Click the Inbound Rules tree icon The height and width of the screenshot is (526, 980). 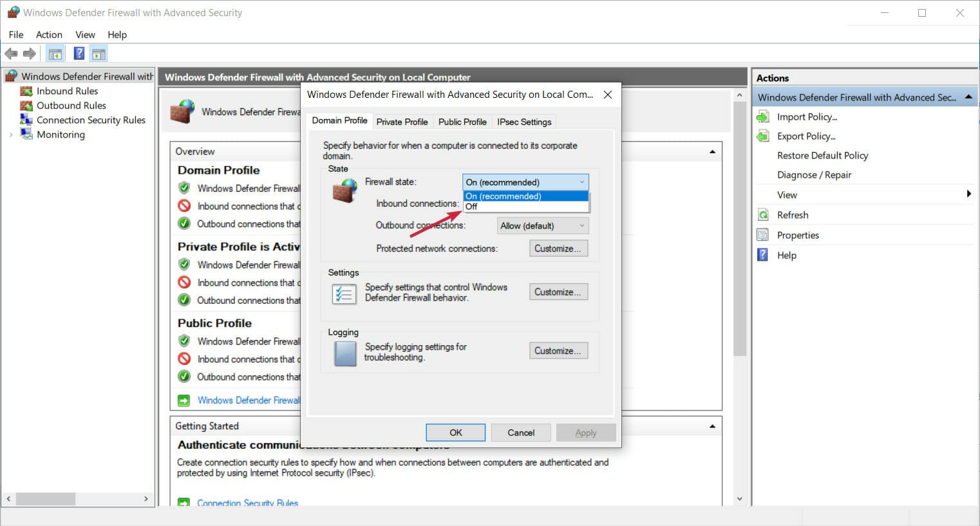click(x=26, y=91)
